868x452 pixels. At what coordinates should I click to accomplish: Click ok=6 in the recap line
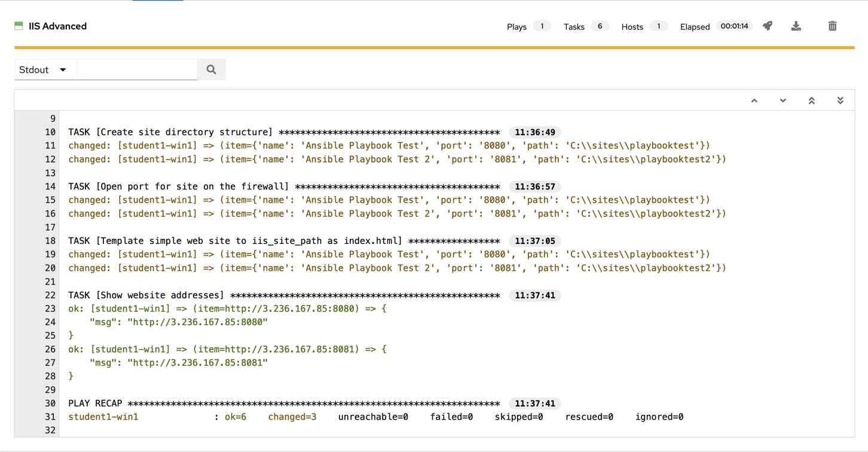click(x=236, y=417)
